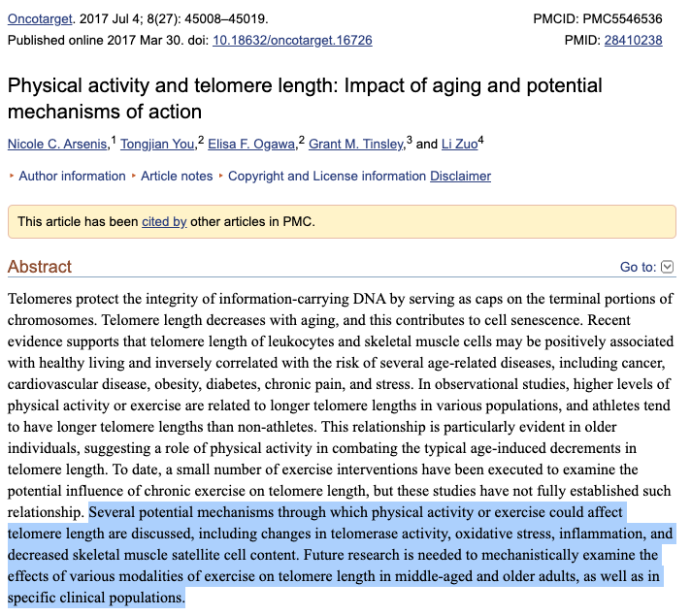Click inside the blue highlighted abstract text
This screenshot has height=616, width=691.
pos(340,555)
